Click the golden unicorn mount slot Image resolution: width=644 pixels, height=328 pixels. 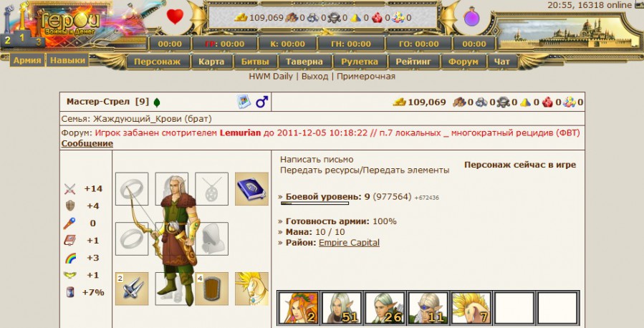[251, 289]
